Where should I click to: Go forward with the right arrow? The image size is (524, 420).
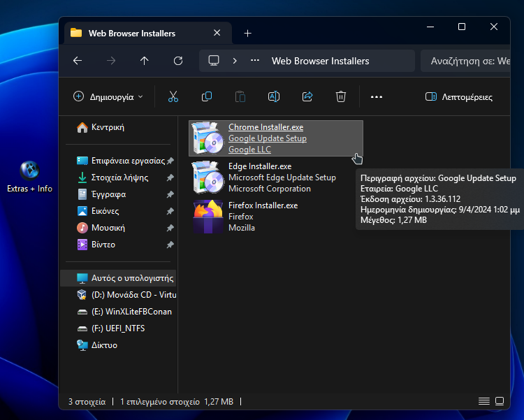click(111, 61)
